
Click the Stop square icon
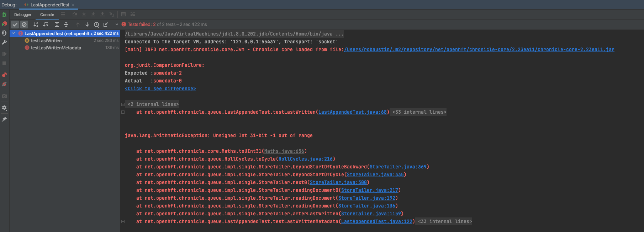pos(4,63)
